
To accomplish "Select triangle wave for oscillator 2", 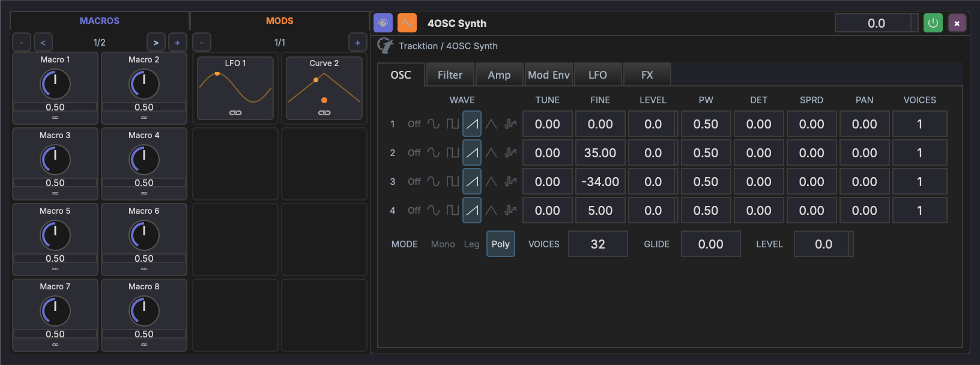I will [491, 153].
